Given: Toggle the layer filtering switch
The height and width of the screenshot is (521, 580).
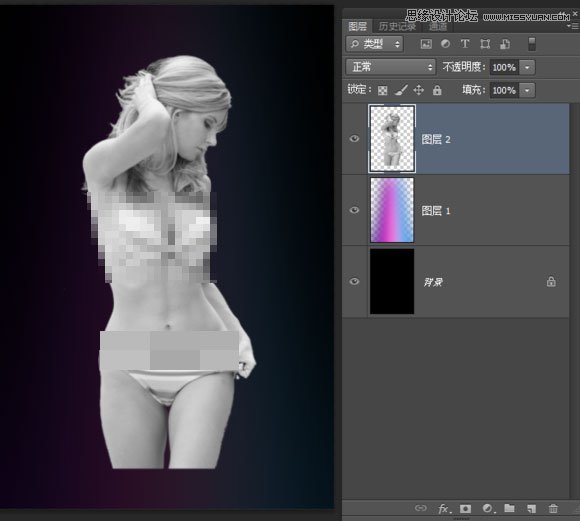Looking at the screenshot, I should pos(532,44).
